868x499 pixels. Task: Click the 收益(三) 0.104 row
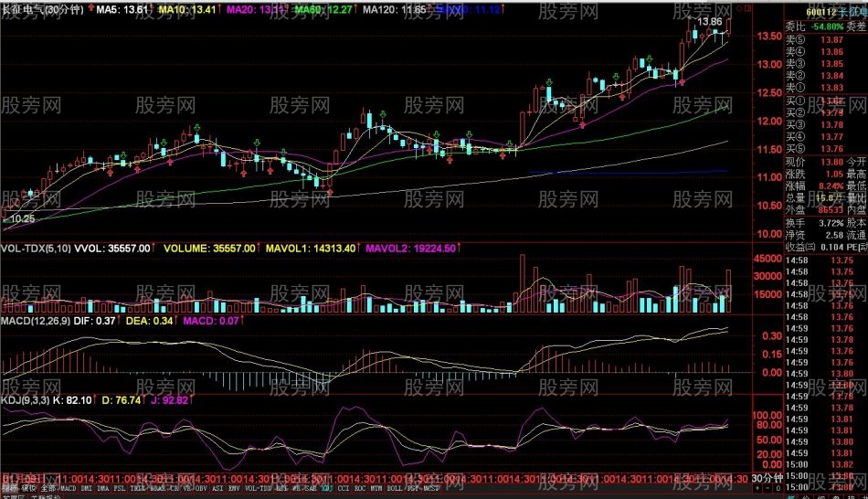(x=815, y=247)
